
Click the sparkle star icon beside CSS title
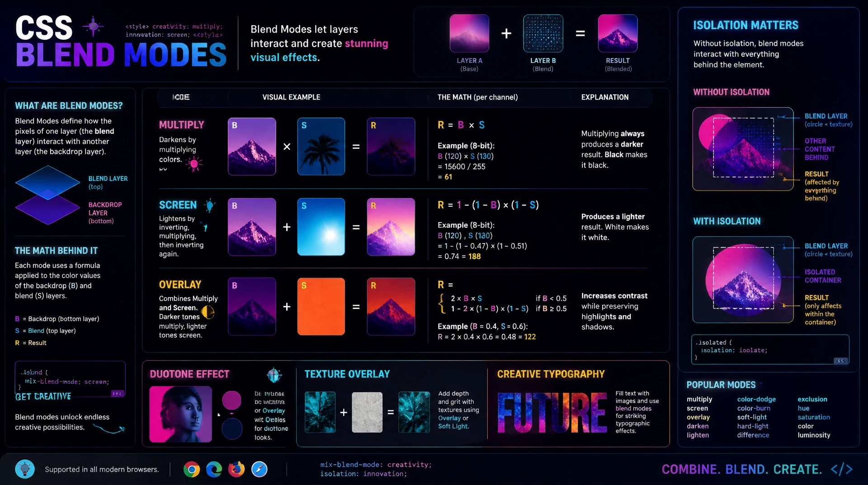pyautogui.click(x=93, y=26)
